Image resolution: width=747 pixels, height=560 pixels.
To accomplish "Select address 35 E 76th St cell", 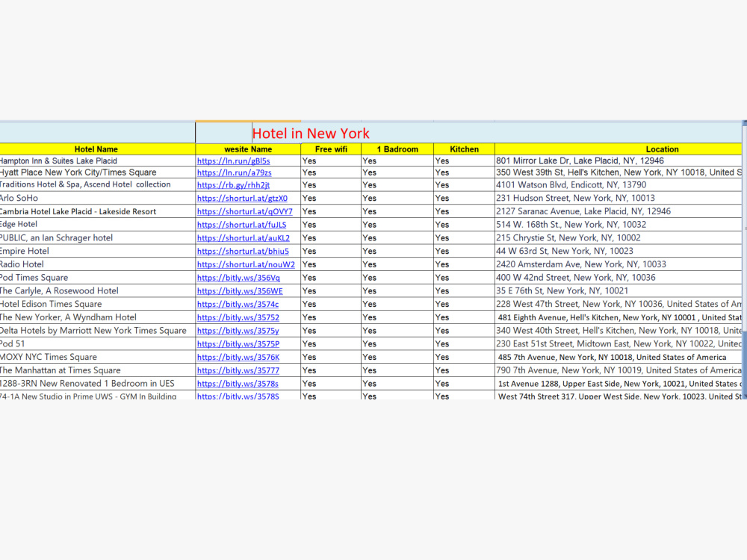I will [x=619, y=291].
